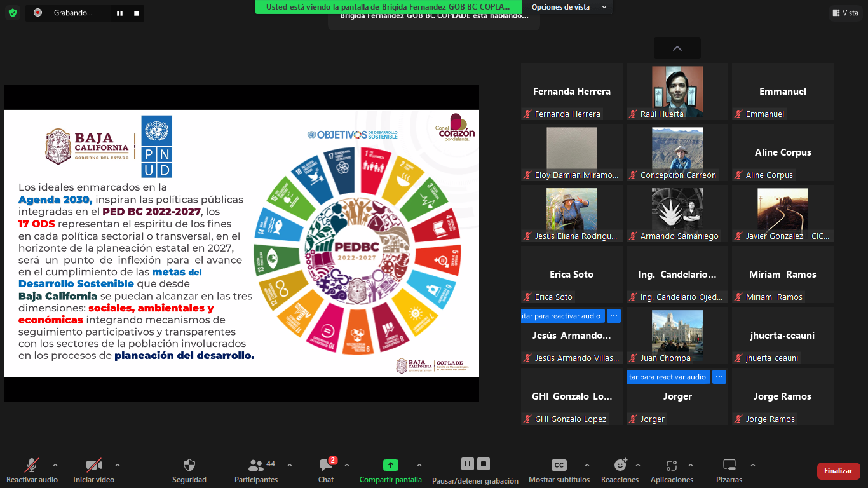Toggle camera with Iniciar vídeo

click(93, 465)
